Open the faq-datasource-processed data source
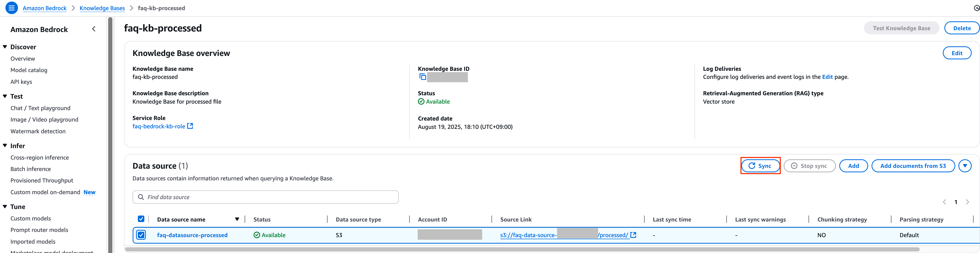Image resolution: width=980 pixels, height=253 pixels. [192, 235]
